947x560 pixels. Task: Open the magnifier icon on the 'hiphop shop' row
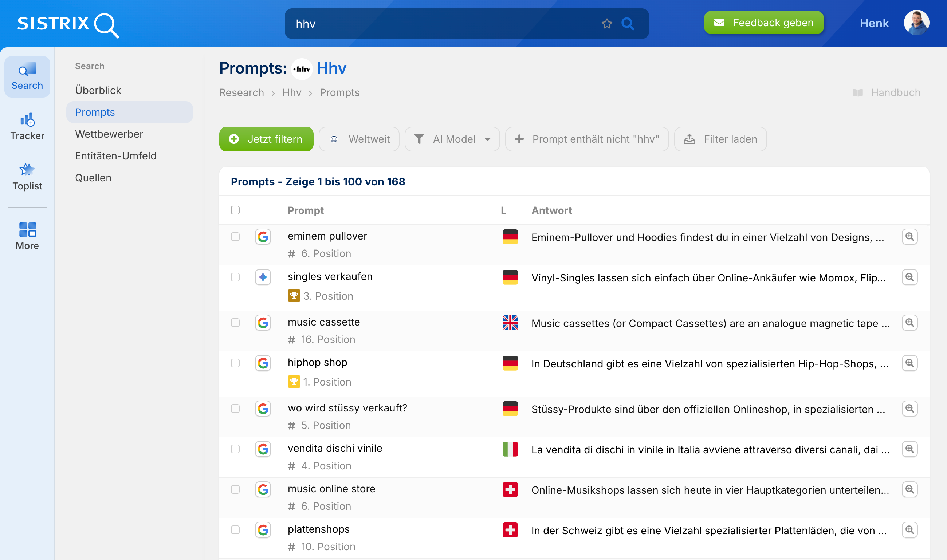pos(910,363)
